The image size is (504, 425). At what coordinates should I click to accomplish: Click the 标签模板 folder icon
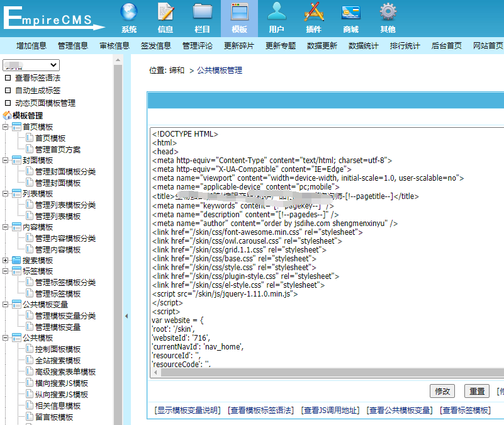pos(16,271)
